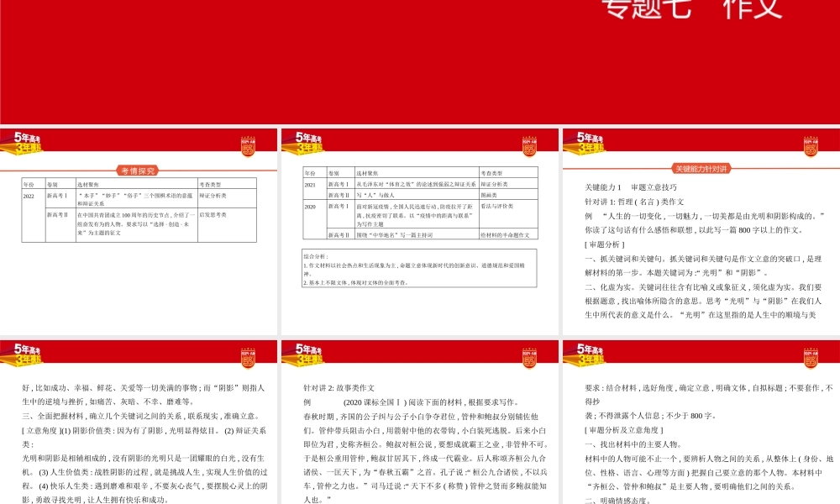This screenshot has height=504, width=840.
Task: Select the 考情探究 section heading
Action: coord(138,170)
